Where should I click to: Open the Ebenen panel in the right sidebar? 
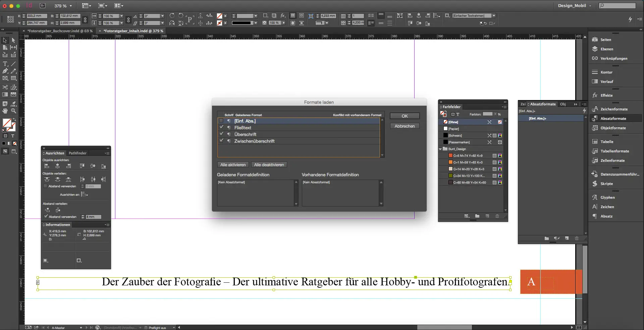click(606, 49)
